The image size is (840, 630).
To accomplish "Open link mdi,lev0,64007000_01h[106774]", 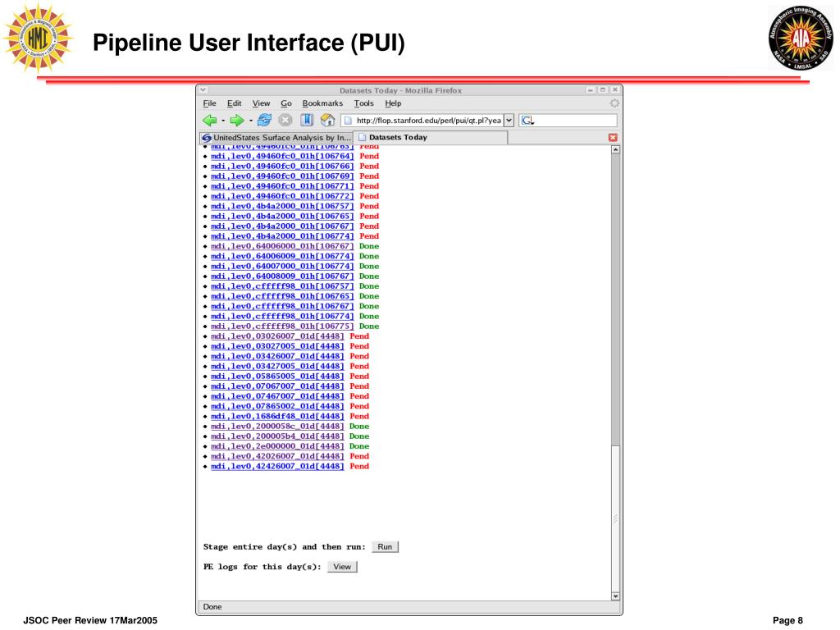I will click(x=282, y=267).
